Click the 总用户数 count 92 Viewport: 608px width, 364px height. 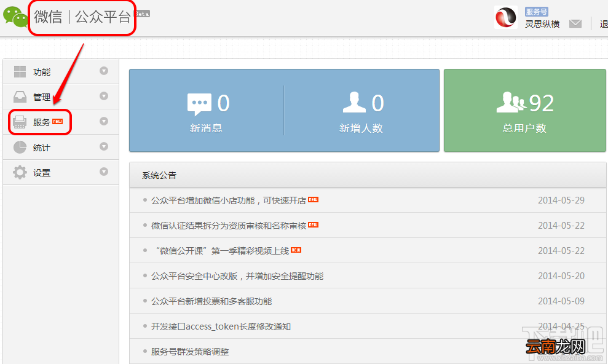pos(542,103)
